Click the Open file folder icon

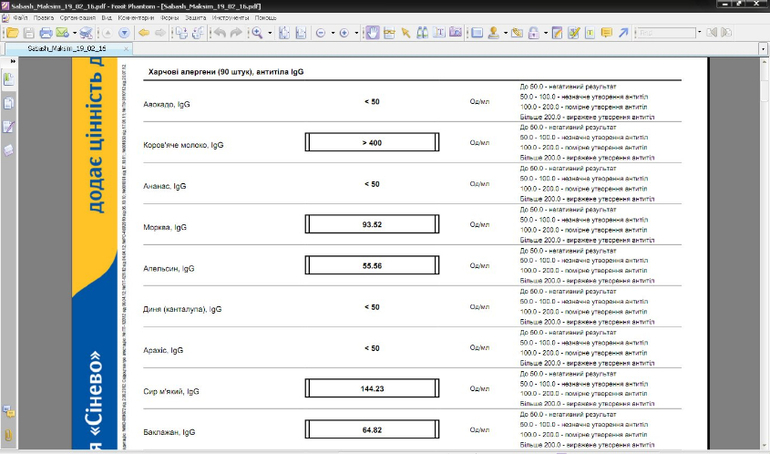click(12, 33)
